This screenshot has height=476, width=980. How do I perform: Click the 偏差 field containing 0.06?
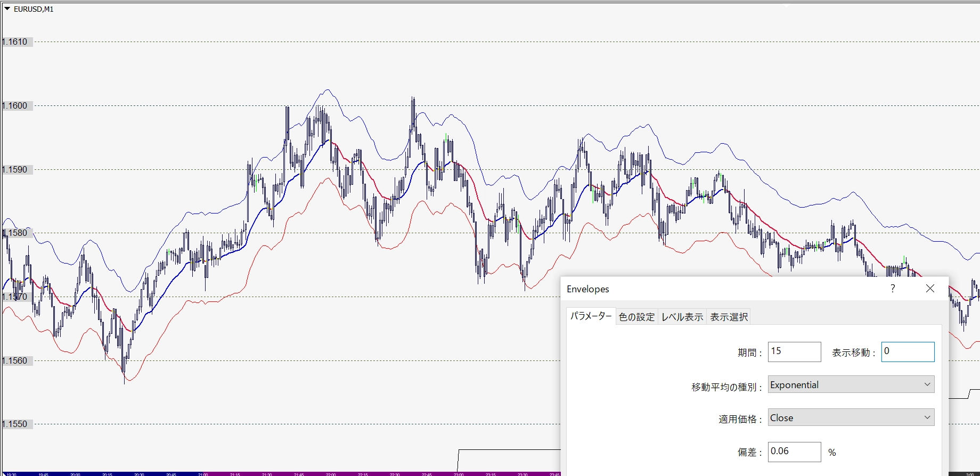794,452
